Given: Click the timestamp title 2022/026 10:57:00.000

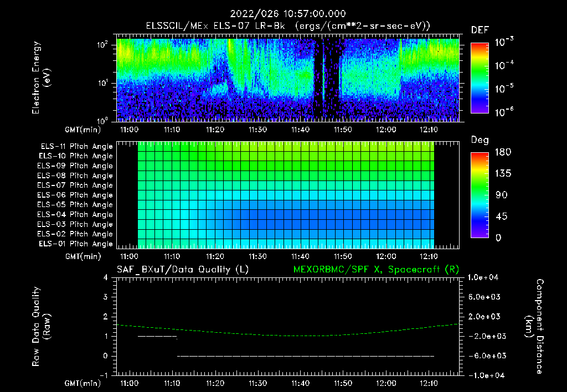Looking at the screenshot, I should point(288,14).
